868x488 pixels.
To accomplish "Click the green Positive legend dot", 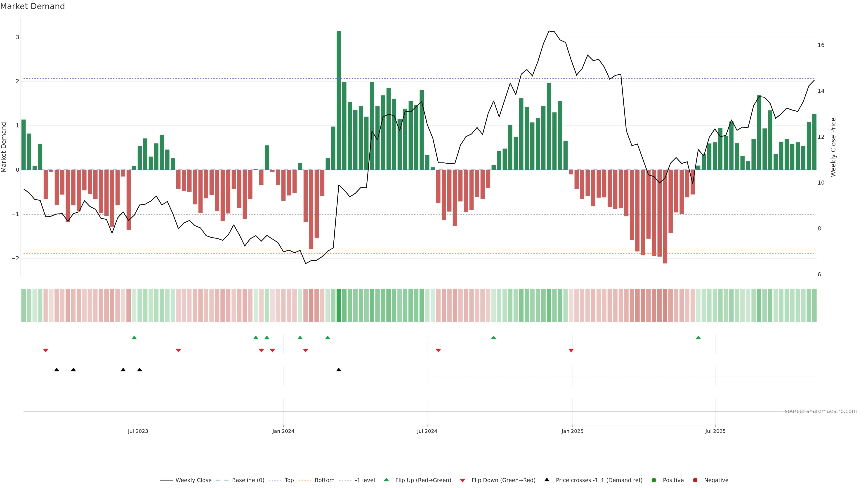I will (x=654, y=480).
